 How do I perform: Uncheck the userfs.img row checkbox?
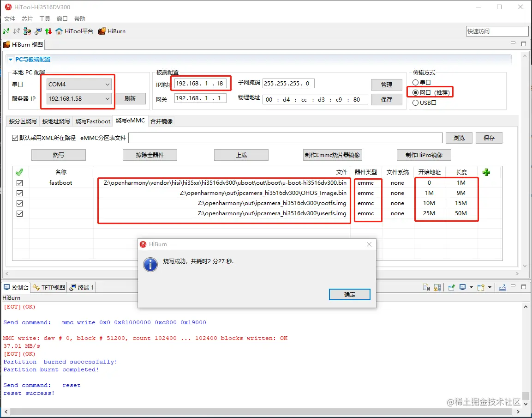pyautogui.click(x=20, y=213)
